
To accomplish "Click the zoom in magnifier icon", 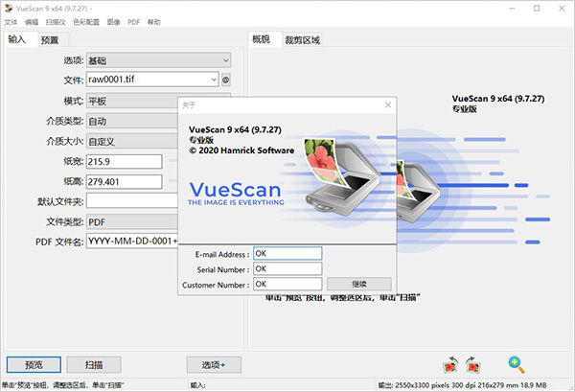I will coord(517,364).
